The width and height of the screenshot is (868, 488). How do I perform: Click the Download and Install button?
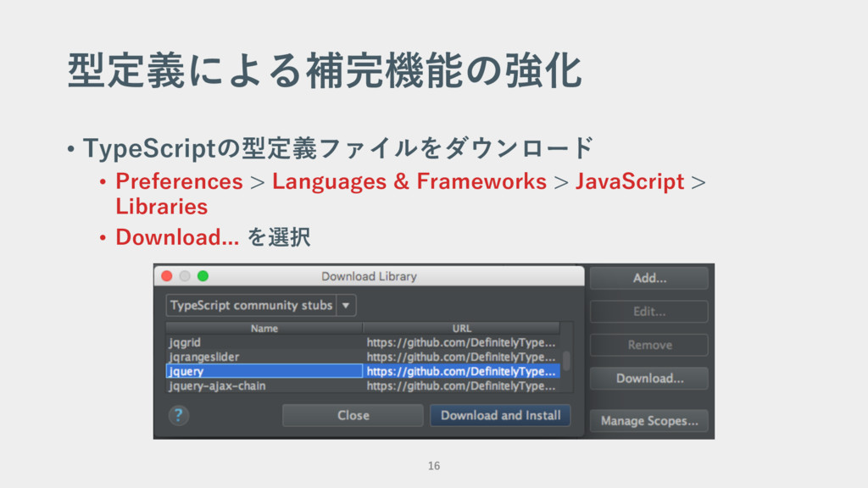pos(500,415)
